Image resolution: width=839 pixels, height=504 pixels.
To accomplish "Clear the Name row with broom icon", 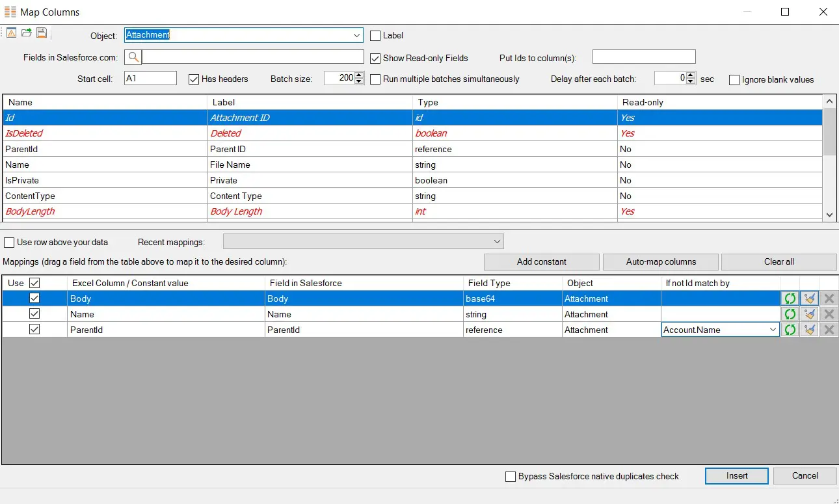I will click(x=808, y=313).
